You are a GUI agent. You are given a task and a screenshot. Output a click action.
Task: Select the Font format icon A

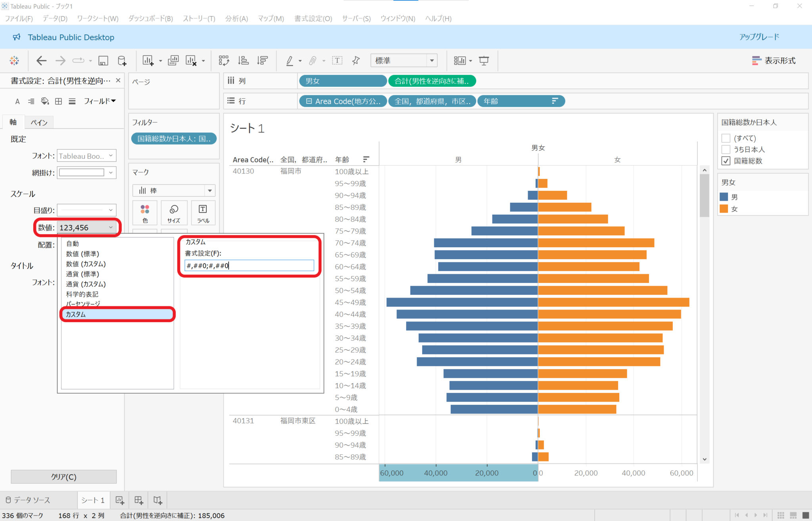(x=17, y=101)
